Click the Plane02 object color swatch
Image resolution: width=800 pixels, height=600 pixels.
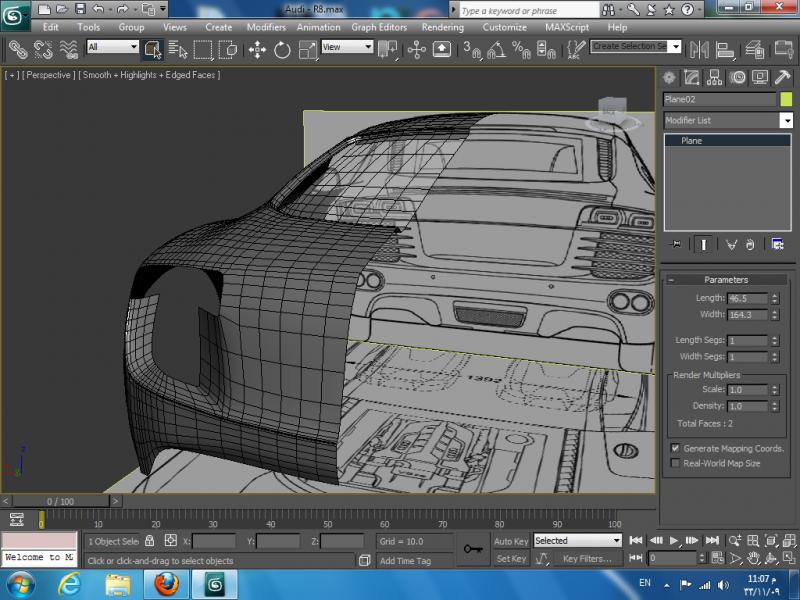pos(786,99)
